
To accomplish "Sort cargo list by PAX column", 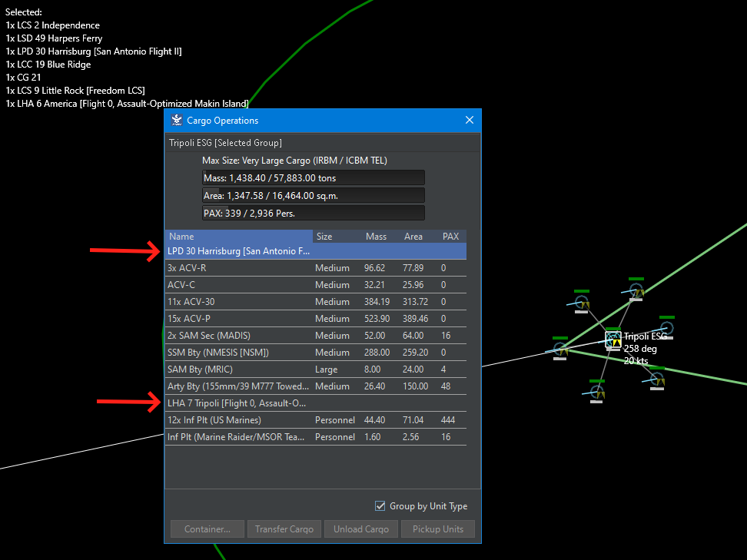I will 450,236.
